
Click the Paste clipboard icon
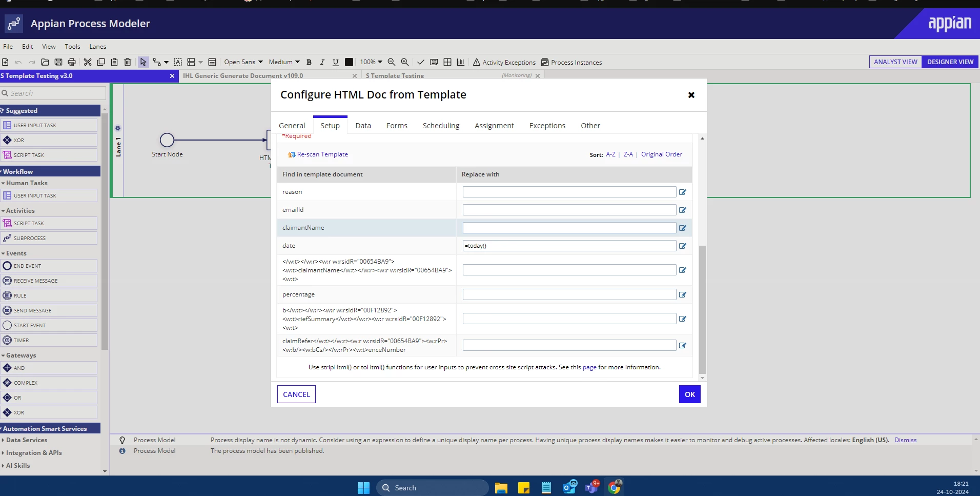(114, 62)
